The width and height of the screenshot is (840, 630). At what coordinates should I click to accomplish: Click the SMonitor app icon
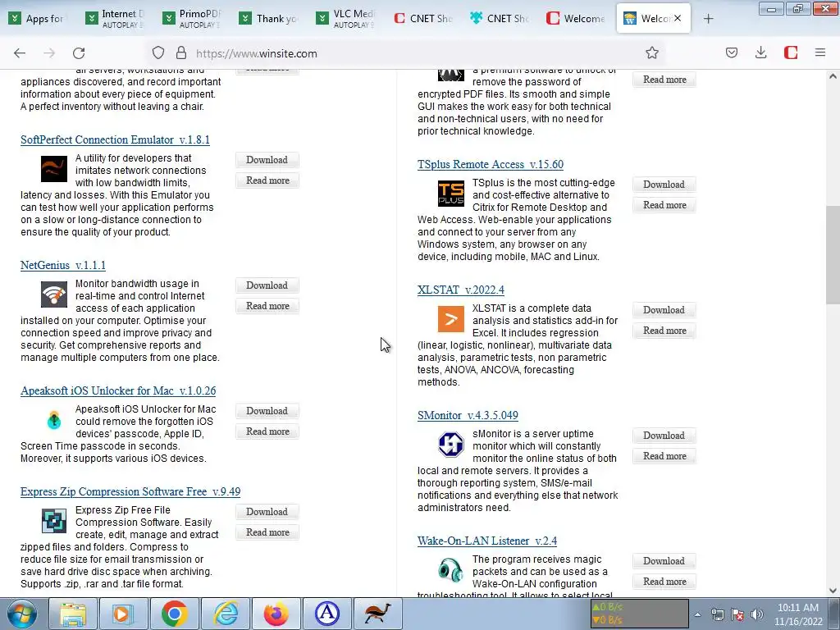(x=451, y=445)
